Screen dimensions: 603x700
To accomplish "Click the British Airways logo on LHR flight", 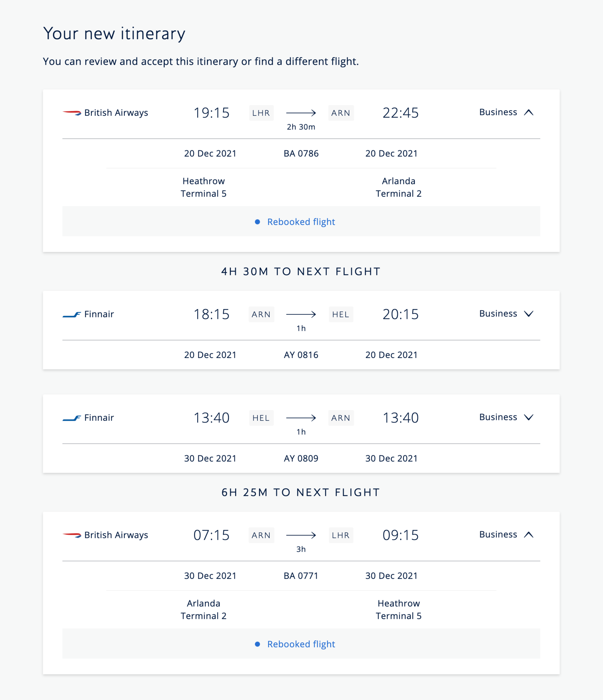I will pos(72,113).
